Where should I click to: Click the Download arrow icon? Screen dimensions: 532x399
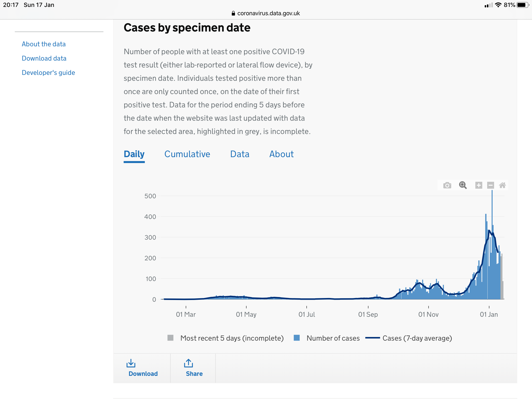coord(131,363)
